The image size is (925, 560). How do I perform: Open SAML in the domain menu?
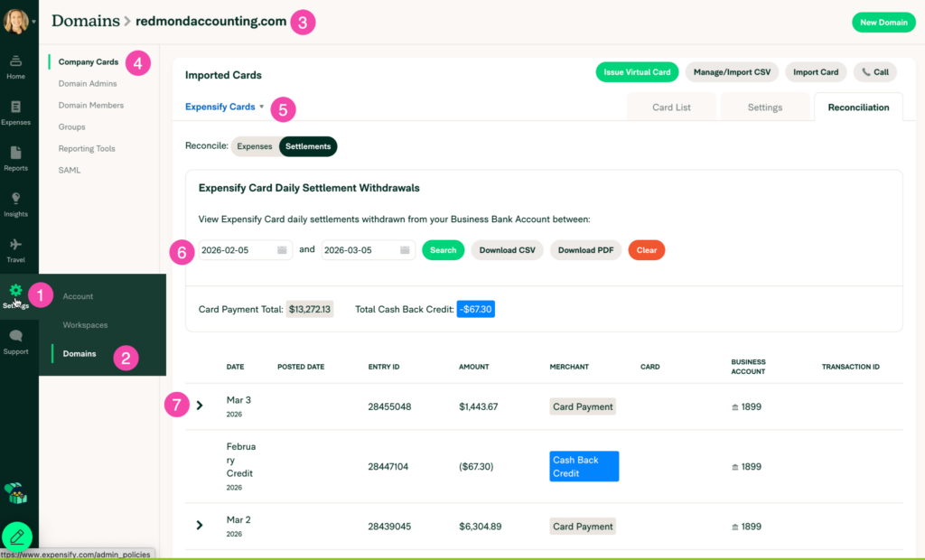point(70,170)
